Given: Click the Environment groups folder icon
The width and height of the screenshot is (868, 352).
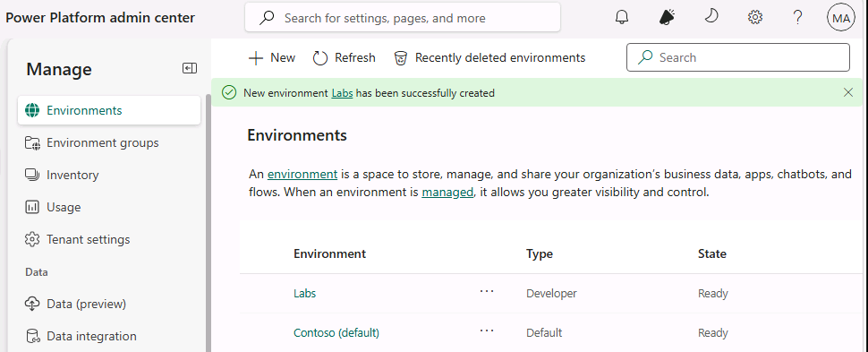Looking at the screenshot, I should point(32,143).
